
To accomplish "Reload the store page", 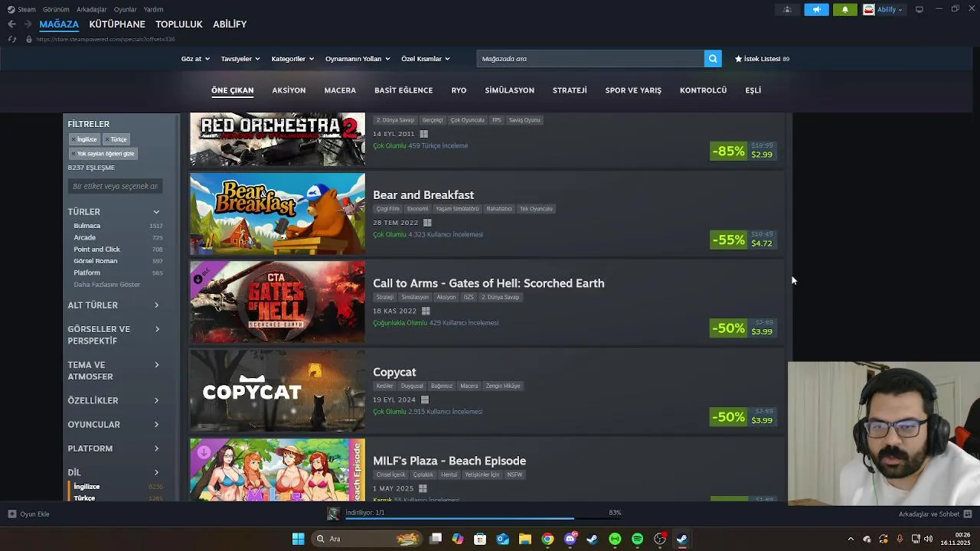I will tap(11, 39).
